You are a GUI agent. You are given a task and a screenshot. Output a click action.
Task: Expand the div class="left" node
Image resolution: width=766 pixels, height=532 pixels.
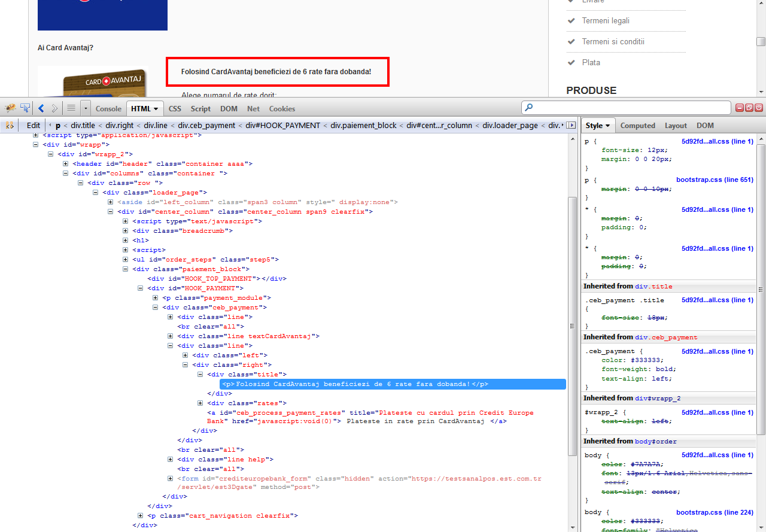(x=186, y=355)
